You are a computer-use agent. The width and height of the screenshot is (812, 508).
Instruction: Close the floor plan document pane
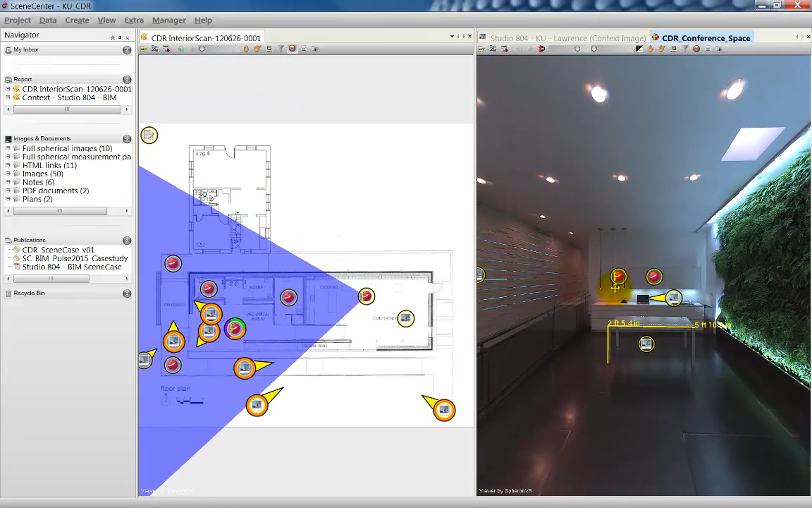click(x=470, y=36)
